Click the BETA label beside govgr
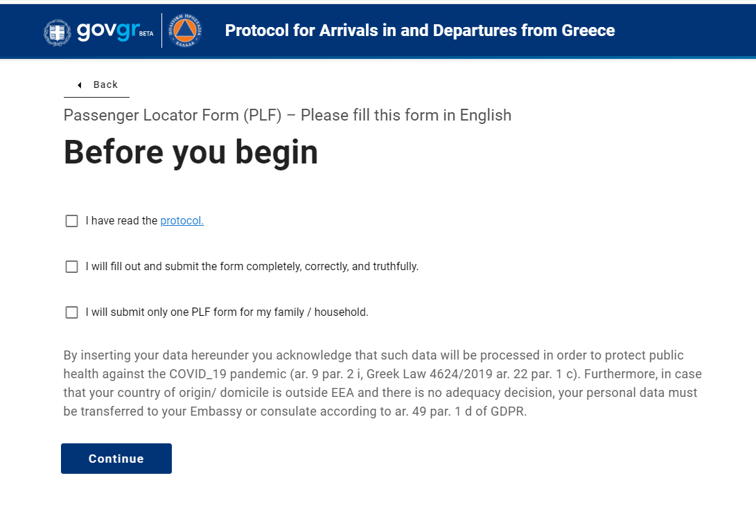Screen dimensions: 756x532 (146, 34)
